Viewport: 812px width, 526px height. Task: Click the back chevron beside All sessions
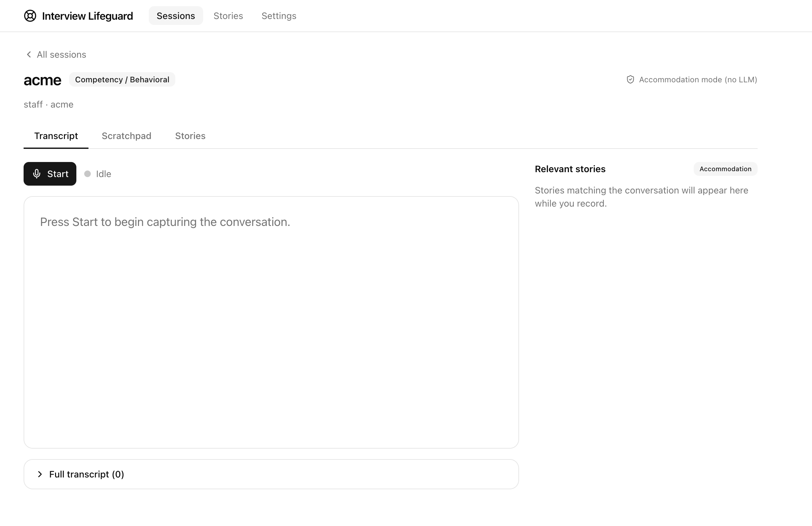(x=29, y=55)
